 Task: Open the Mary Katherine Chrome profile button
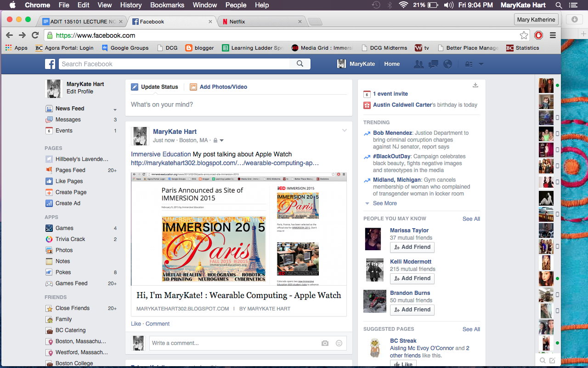tap(536, 19)
